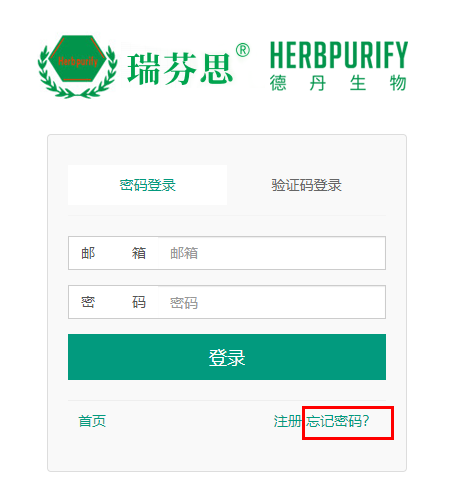Click the 物 character under HERBPURIFY
The width and height of the screenshot is (464, 502).
(x=398, y=83)
